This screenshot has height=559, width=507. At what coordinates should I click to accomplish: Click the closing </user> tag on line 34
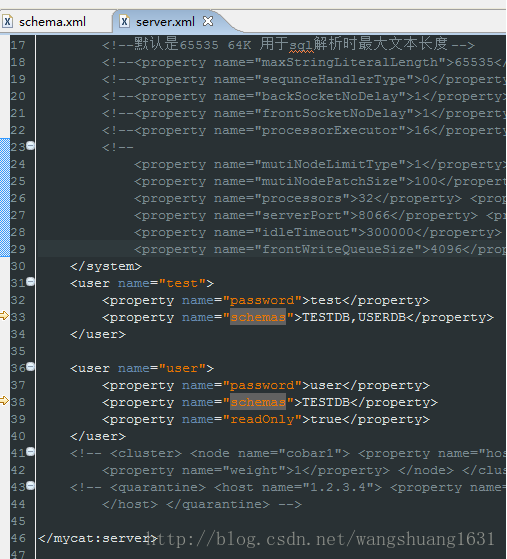coord(98,334)
